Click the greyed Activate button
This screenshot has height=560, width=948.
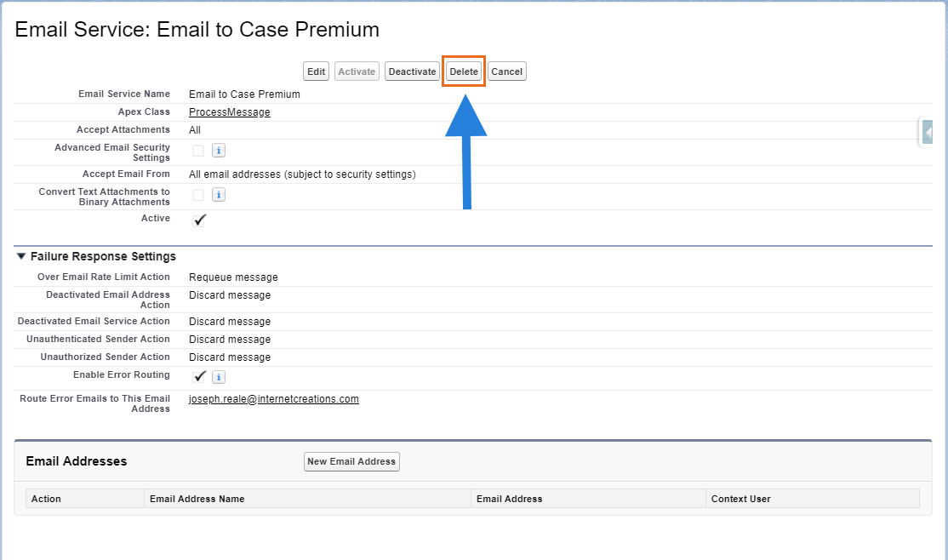click(x=357, y=71)
